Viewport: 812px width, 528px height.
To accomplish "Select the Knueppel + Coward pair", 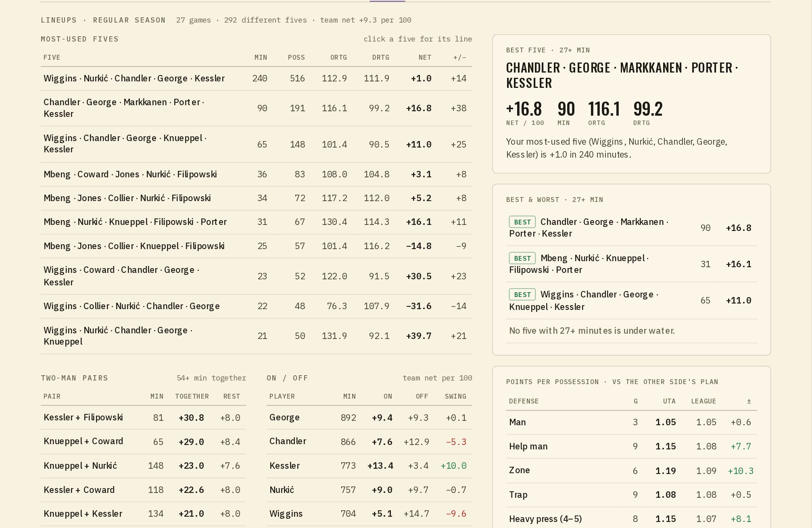I will (143, 441).
